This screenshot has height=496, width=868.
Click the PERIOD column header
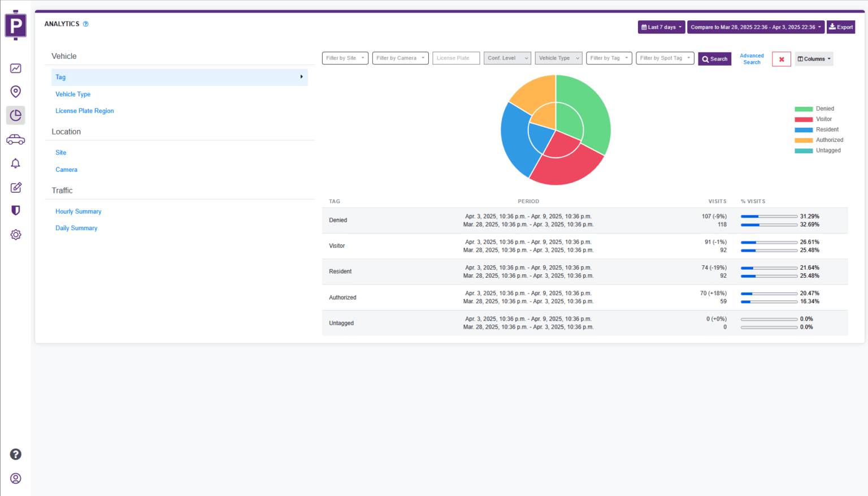pyautogui.click(x=528, y=201)
